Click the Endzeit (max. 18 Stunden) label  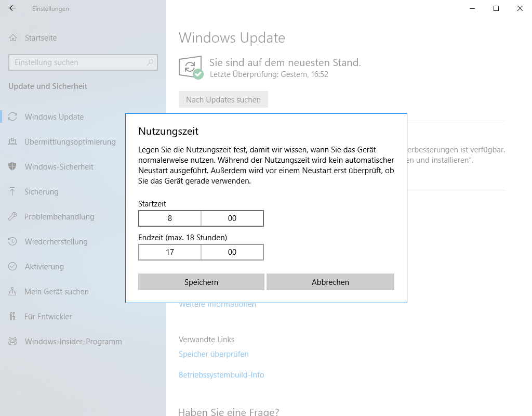point(182,237)
